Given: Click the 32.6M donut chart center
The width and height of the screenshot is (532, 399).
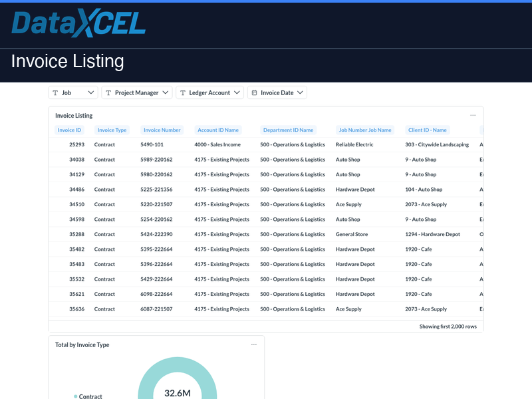Looking at the screenshot, I should (x=178, y=394).
